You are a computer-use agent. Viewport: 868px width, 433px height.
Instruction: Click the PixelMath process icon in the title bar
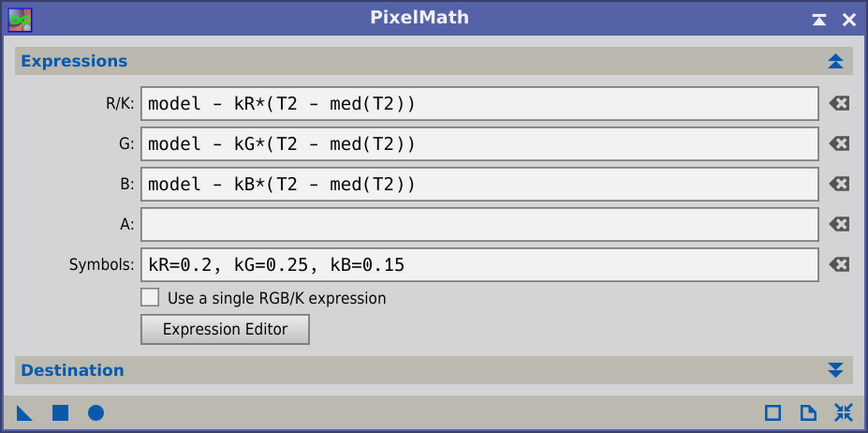click(x=20, y=20)
